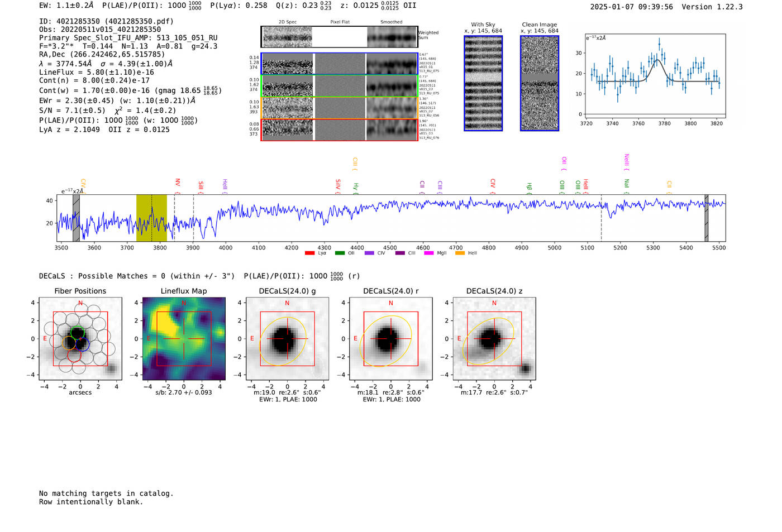Click the DECaLS Possible Matches = 0 heading
The height and width of the screenshot is (532, 782).
tap(137, 276)
